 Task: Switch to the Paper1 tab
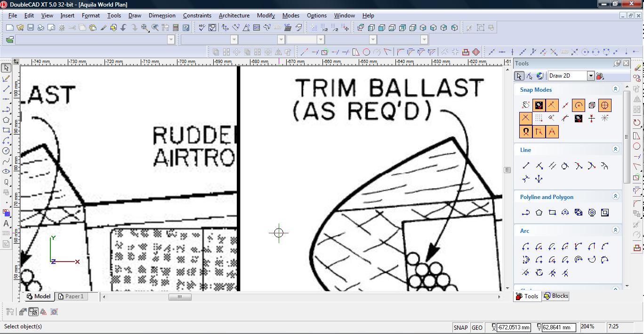click(74, 296)
